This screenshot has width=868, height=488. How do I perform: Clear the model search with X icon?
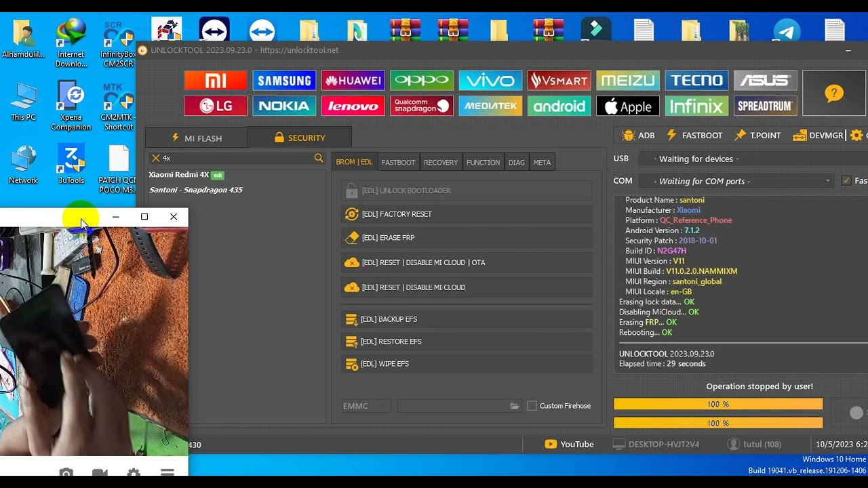pyautogui.click(x=156, y=158)
